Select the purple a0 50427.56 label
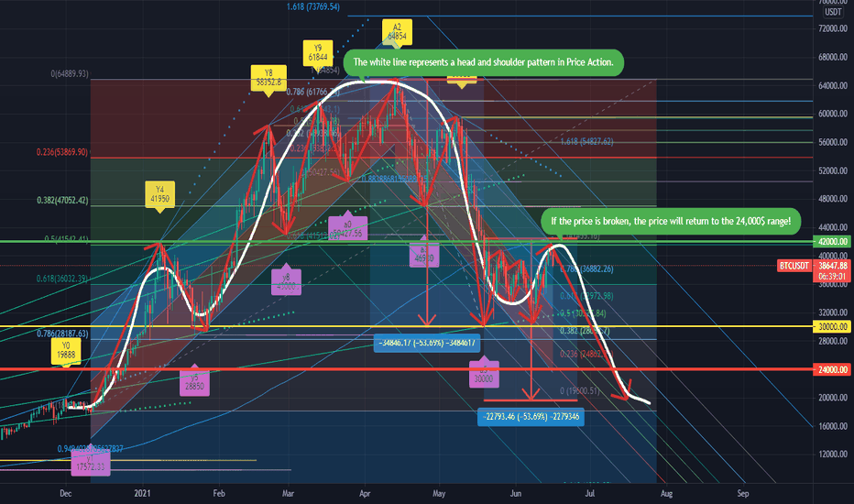Image resolution: width=854 pixels, height=504 pixels. click(347, 228)
